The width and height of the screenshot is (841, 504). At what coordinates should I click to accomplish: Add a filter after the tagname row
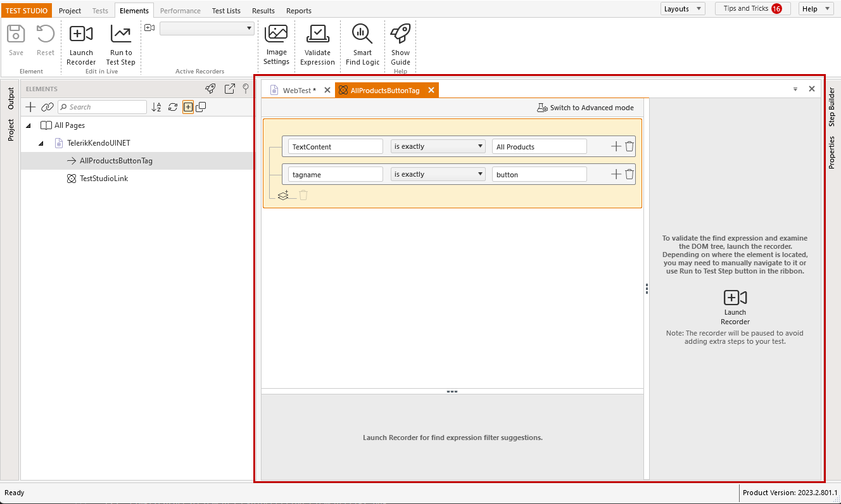click(616, 174)
